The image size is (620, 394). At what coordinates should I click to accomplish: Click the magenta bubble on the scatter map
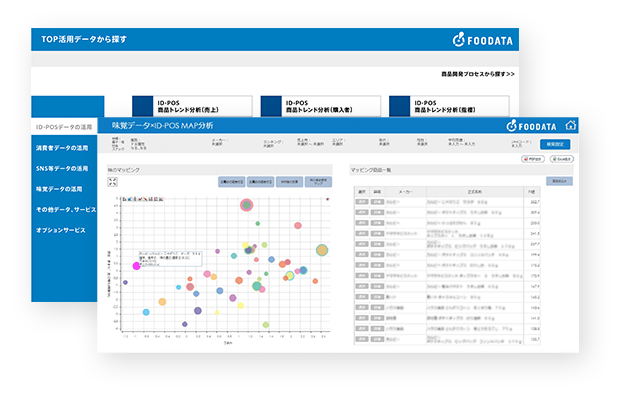tap(136, 266)
